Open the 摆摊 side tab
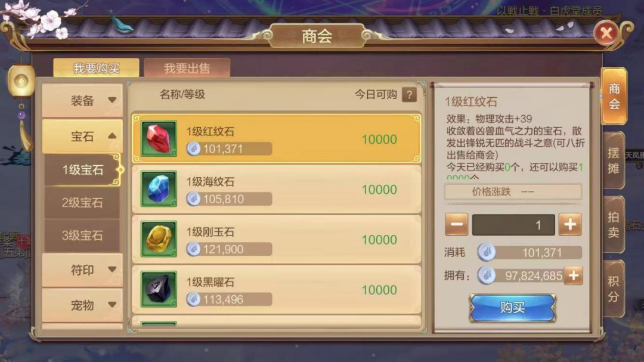Viewport: 644px width, 362px height. (614, 160)
